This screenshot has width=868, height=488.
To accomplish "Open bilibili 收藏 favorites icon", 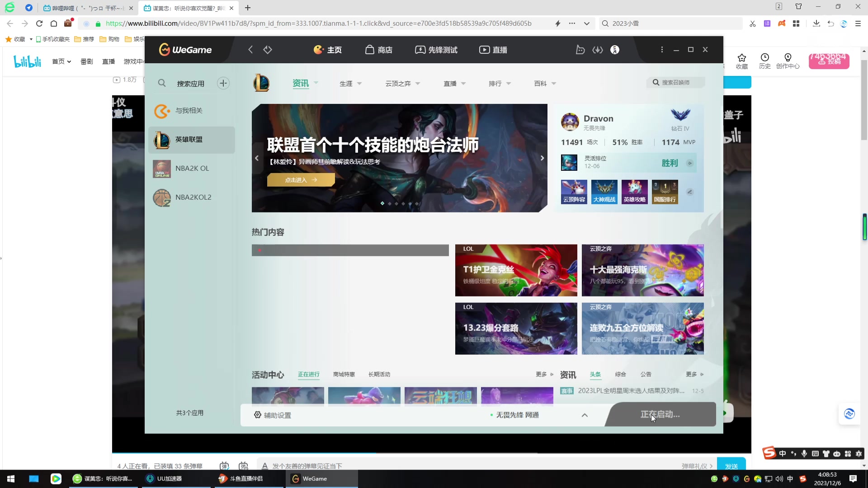I will click(x=741, y=61).
